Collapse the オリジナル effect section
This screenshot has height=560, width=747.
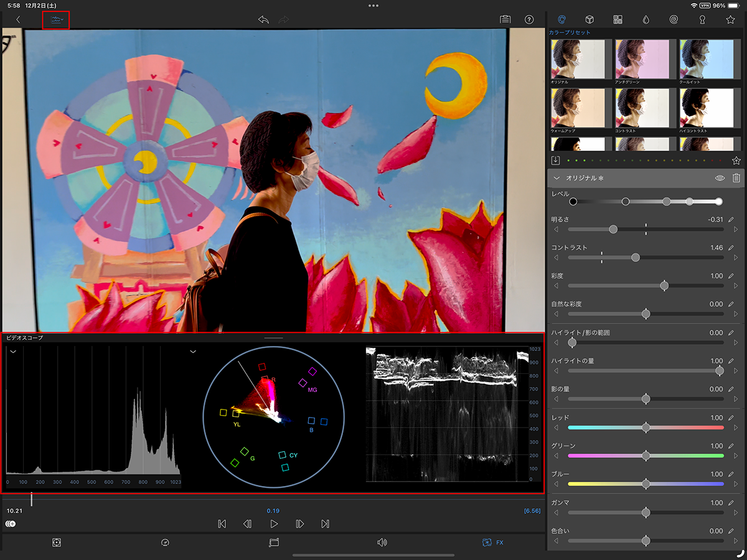click(557, 178)
